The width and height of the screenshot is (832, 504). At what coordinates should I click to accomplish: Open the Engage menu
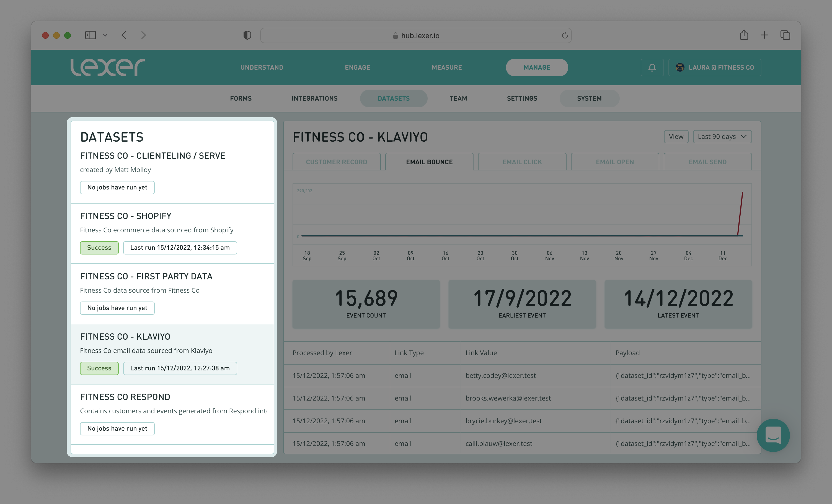point(358,67)
